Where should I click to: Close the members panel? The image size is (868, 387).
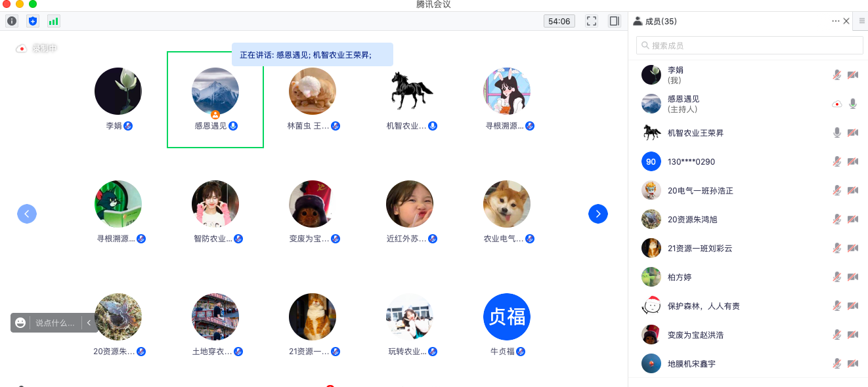pos(846,21)
